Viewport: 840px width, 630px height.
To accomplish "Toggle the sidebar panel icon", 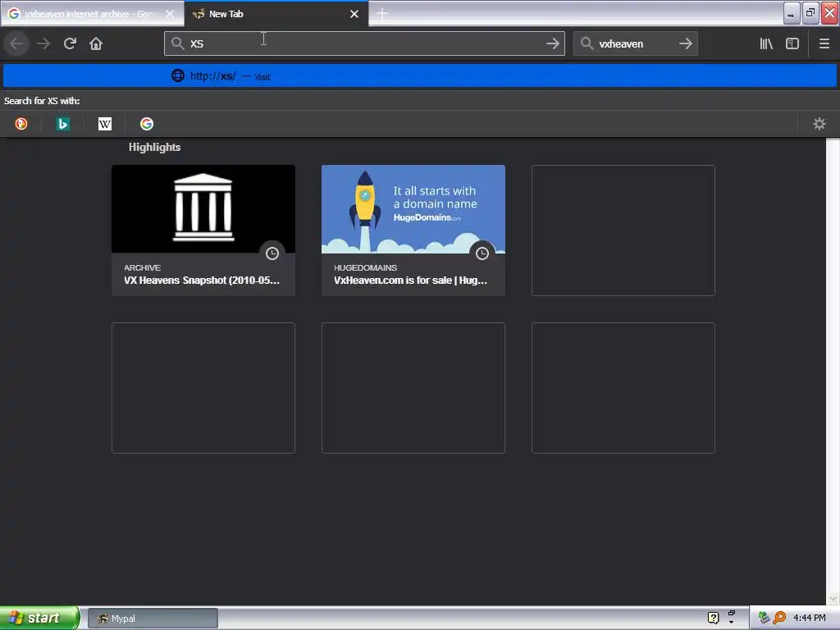I will tap(792, 43).
